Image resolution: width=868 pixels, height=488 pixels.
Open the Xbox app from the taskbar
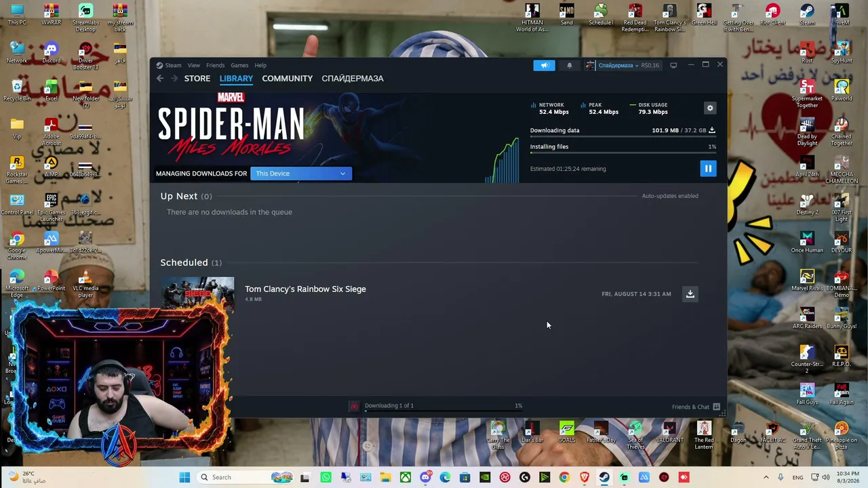[405, 477]
